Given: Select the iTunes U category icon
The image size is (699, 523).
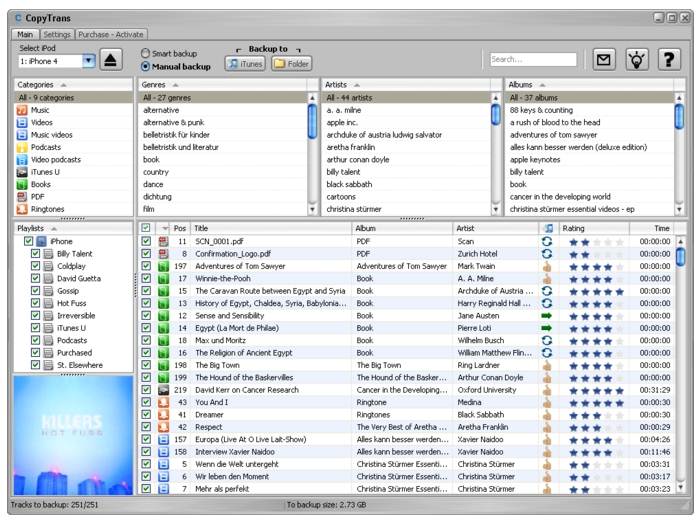Looking at the screenshot, I should [22, 172].
